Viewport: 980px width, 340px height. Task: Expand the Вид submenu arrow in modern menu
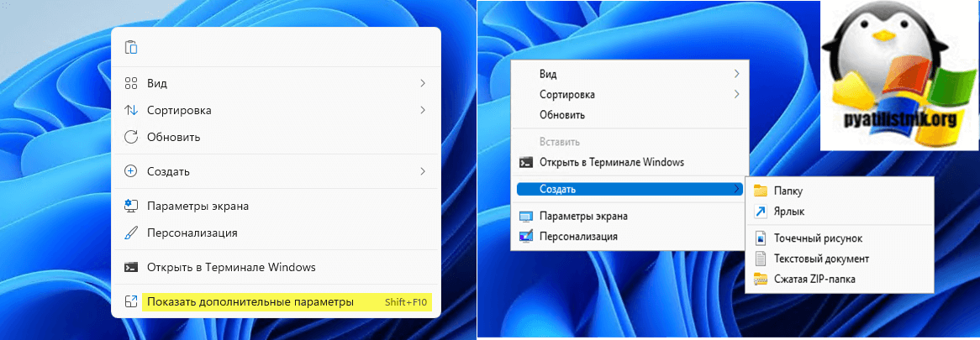tap(423, 83)
